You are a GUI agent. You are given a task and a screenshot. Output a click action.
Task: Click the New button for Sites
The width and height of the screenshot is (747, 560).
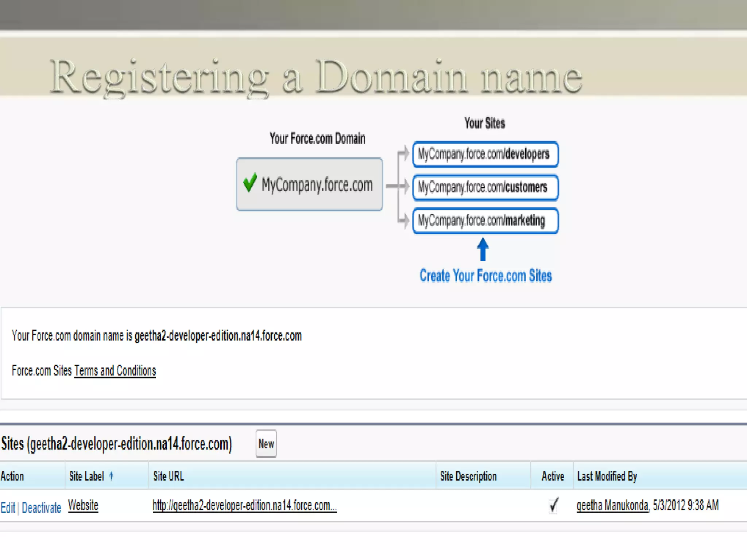pyautogui.click(x=266, y=444)
